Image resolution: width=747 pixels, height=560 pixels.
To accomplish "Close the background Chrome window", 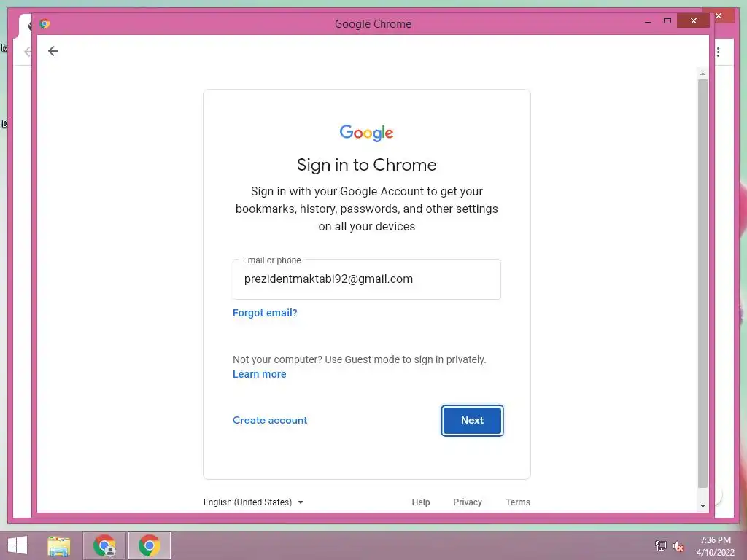I will pos(720,16).
